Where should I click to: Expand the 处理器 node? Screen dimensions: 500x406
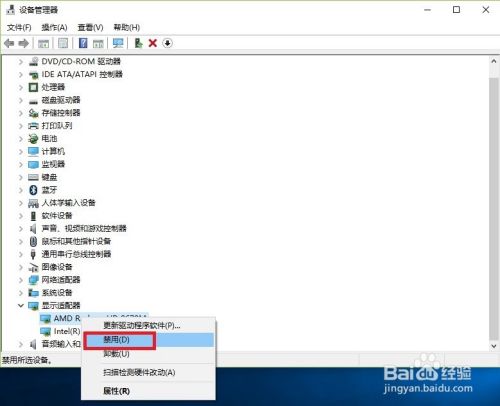pos(21,87)
